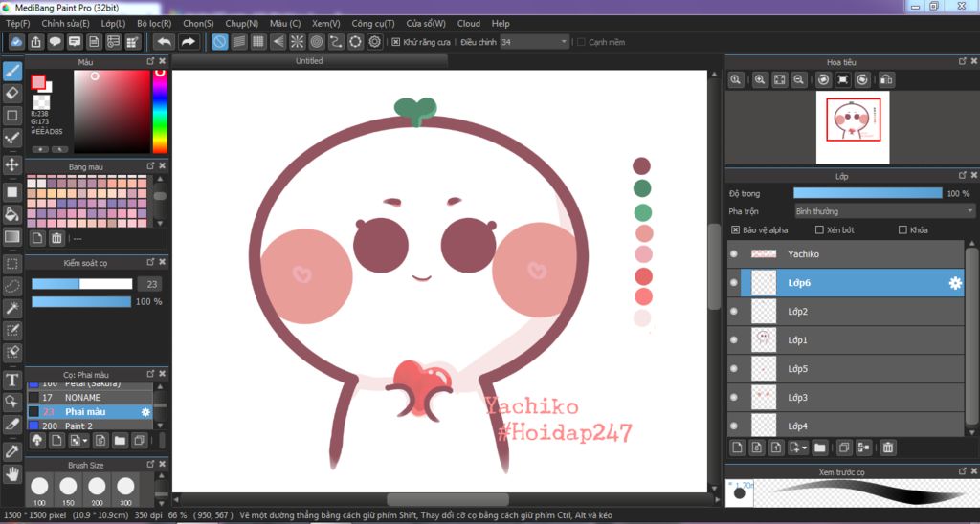Screen dimensions: 980x524
Task: Zoom in on the Navigator panel
Action: 760,79
